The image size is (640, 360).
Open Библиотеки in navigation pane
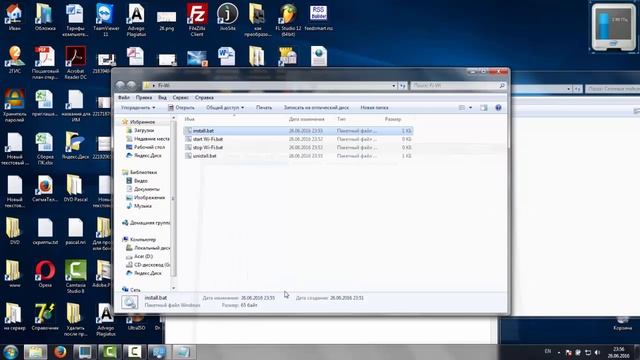[x=140, y=172]
